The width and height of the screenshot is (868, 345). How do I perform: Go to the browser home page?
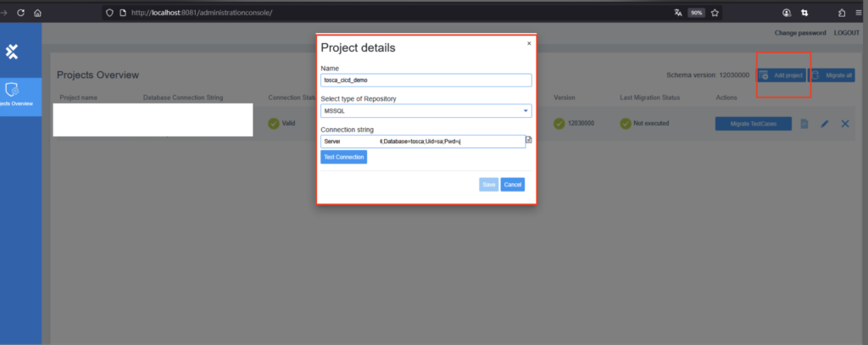click(x=37, y=13)
